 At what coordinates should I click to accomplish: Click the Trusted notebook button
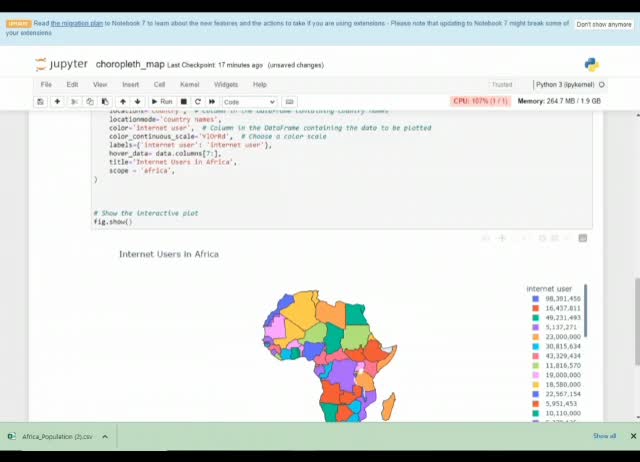pyautogui.click(x=502, y=84)
